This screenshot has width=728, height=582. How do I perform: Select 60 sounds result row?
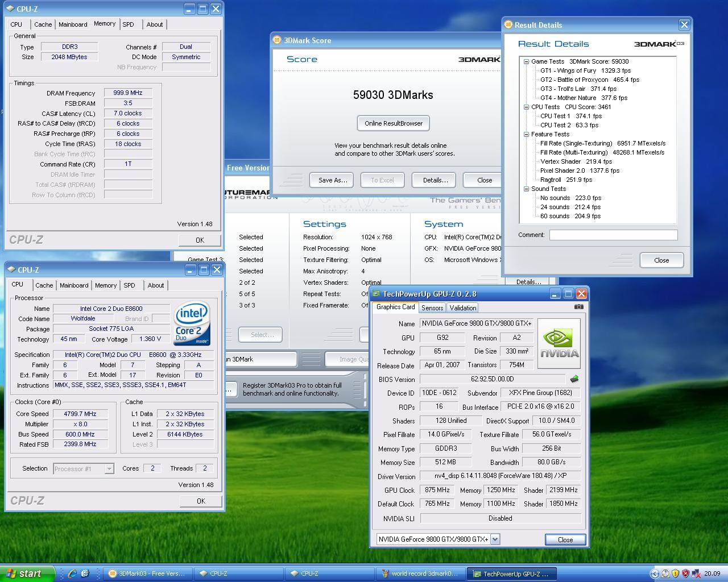(x=570, y=216)
